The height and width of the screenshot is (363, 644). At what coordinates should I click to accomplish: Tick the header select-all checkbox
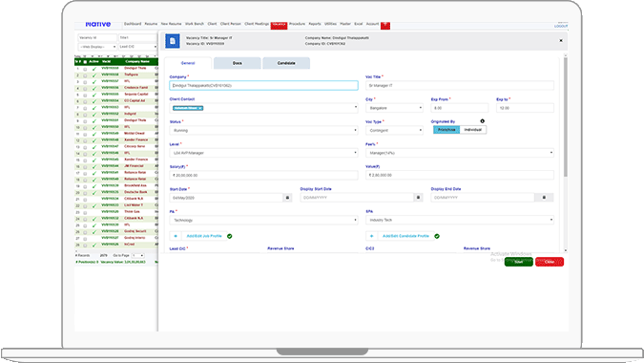pos(85,62)
